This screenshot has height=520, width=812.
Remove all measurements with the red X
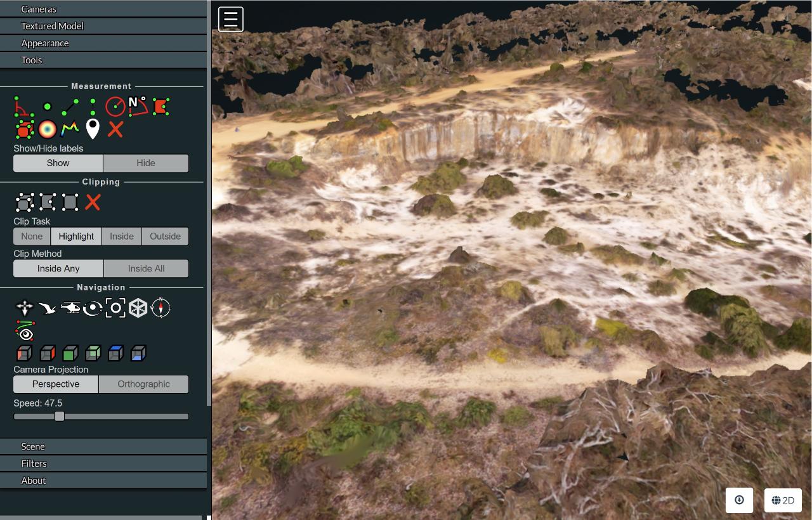point(115,129)
